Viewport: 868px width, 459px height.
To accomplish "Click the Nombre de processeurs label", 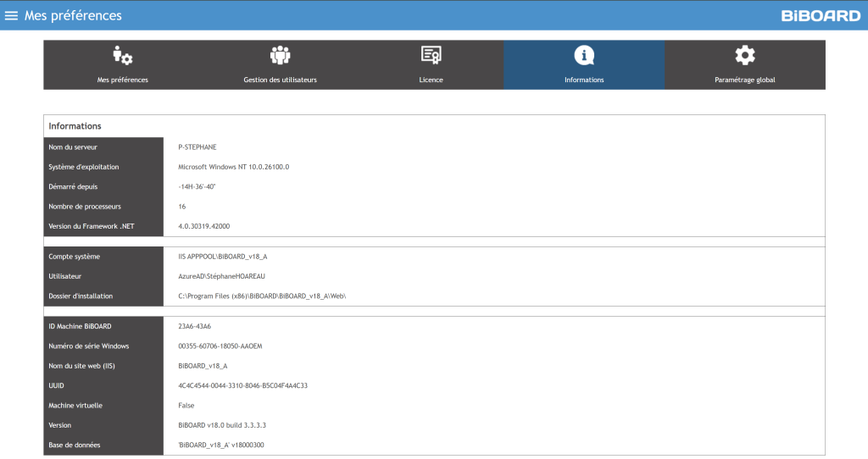I will [85, 207].
